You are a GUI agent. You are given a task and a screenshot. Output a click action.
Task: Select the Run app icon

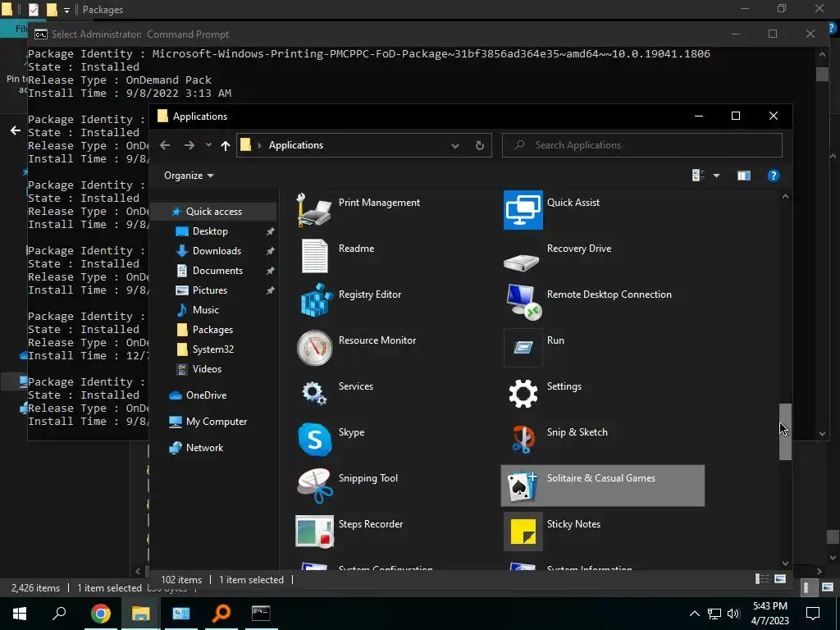coord(523,348)
